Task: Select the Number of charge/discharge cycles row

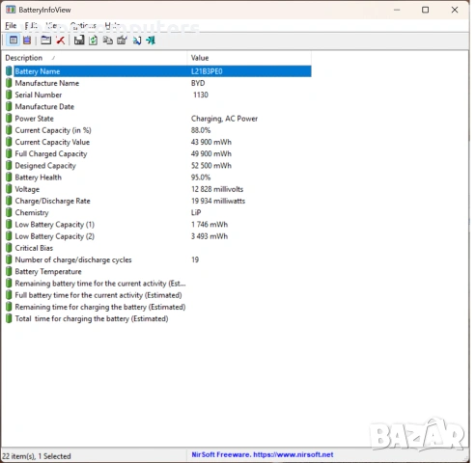Action: tap(158, 259)
